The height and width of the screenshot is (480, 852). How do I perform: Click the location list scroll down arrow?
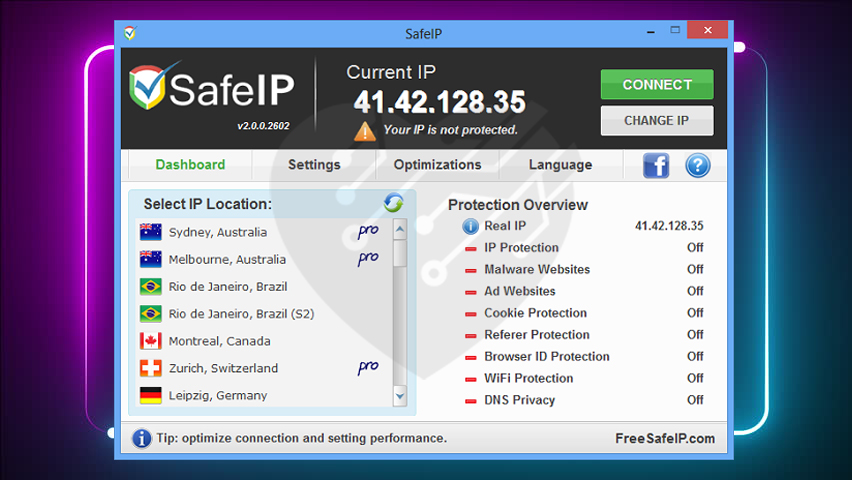[400, 396]
